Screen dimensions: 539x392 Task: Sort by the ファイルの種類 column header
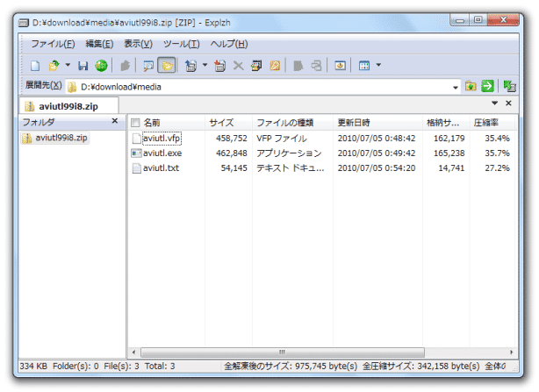pos(292,123)
